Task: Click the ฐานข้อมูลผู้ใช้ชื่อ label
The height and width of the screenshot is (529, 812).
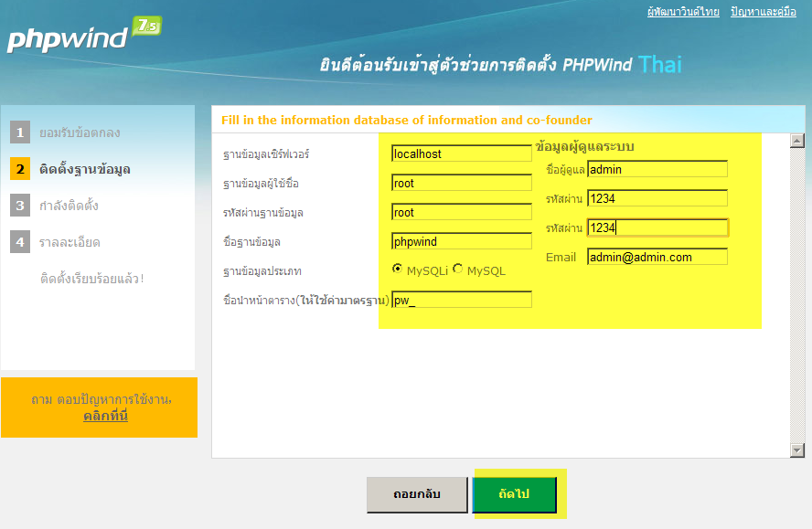Action: (x=261, y=184)
